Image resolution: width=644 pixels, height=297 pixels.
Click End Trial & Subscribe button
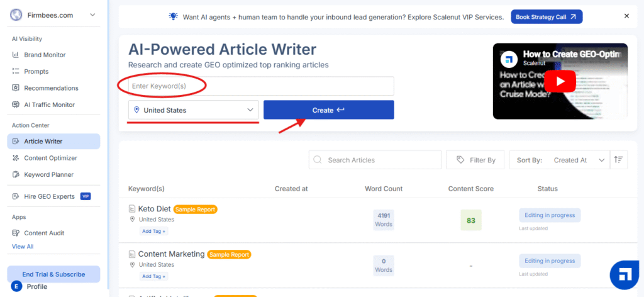pos(53,274)
